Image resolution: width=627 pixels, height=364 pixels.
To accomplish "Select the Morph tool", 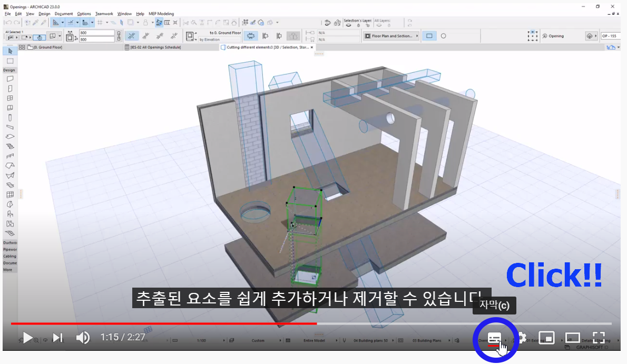I will (10, 204).
